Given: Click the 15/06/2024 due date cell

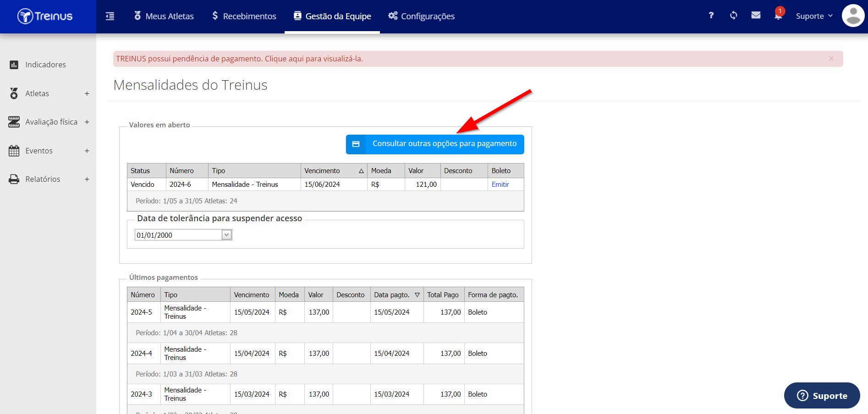Looking at the screenshot, I should pyautogui.click(x=334, y=185).
